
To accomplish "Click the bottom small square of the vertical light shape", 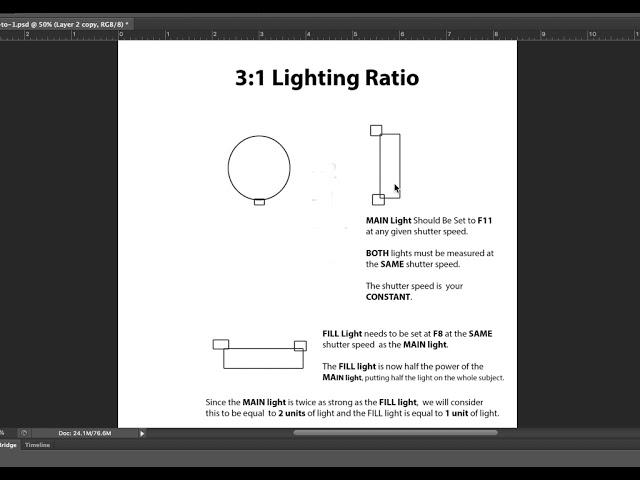I will click(x=378, y=200).
